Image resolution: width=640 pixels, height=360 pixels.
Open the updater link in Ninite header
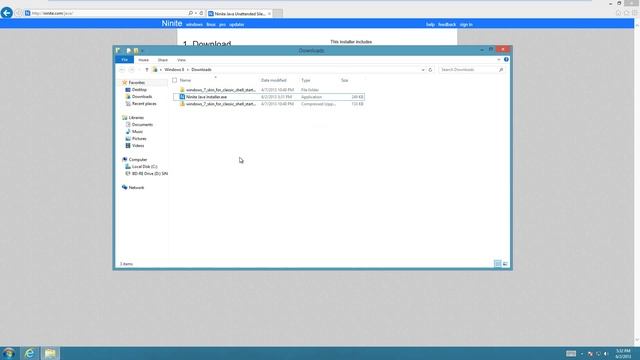click(236, 24)
